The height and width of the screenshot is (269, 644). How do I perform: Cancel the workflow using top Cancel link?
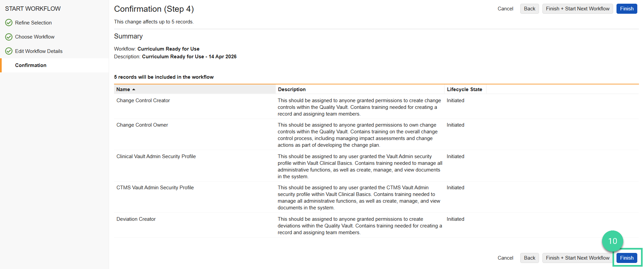pos(505,9)
